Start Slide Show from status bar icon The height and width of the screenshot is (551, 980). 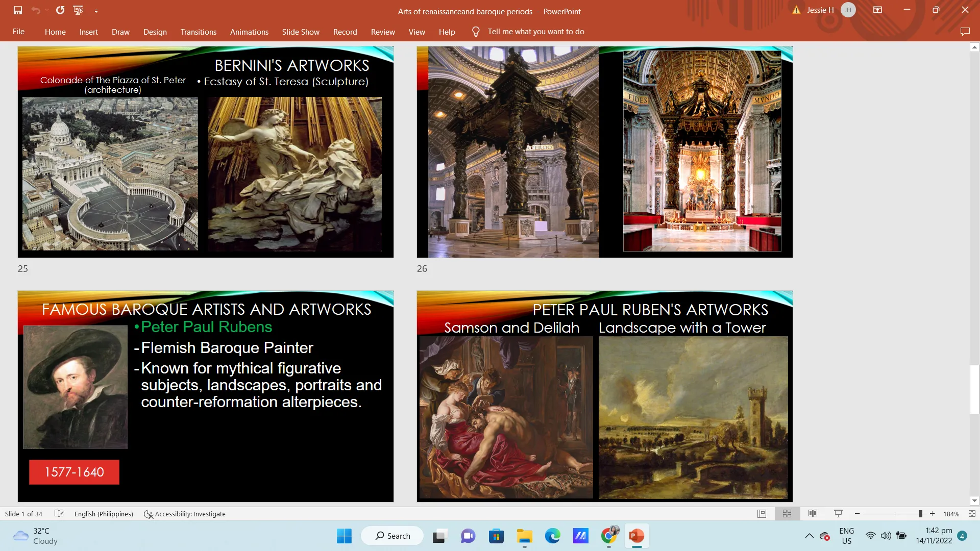pyautogui.click(x=838, y=514)
